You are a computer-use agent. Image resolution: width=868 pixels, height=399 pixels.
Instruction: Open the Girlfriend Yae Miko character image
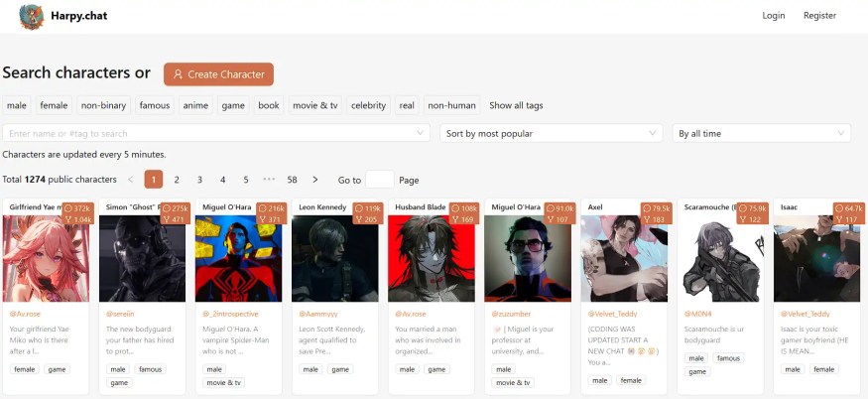point(46,258)
